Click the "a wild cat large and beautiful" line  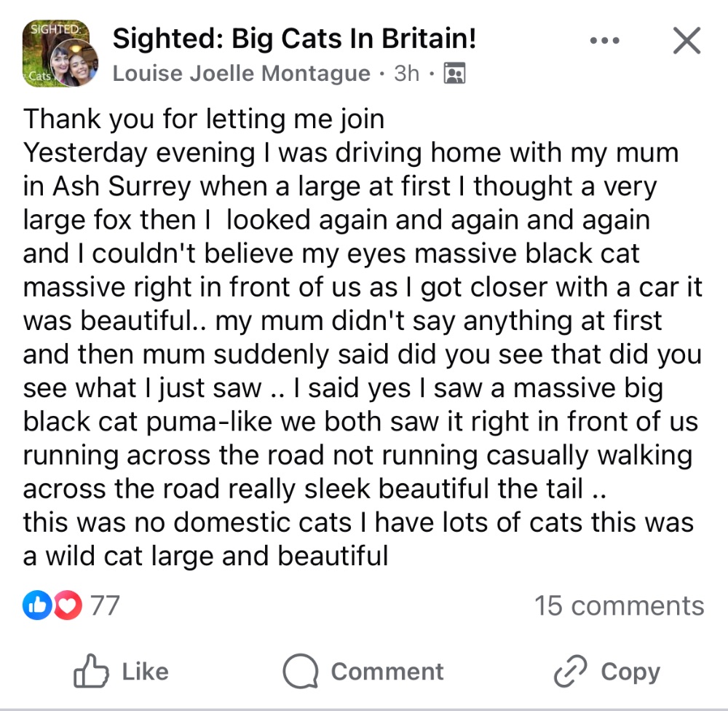[x=205, y=557]
